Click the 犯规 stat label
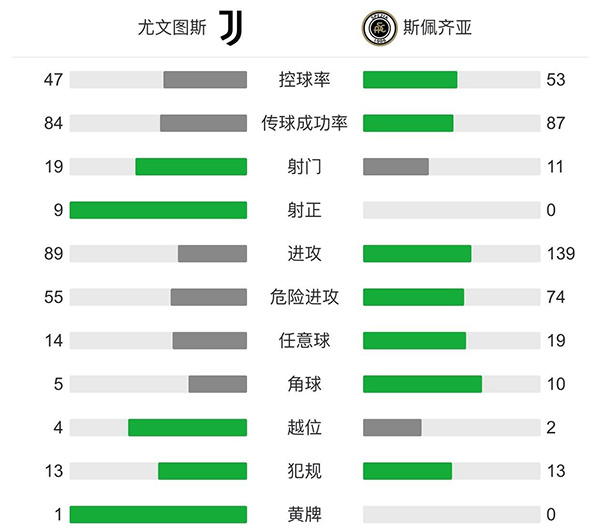 coord(304,471)
